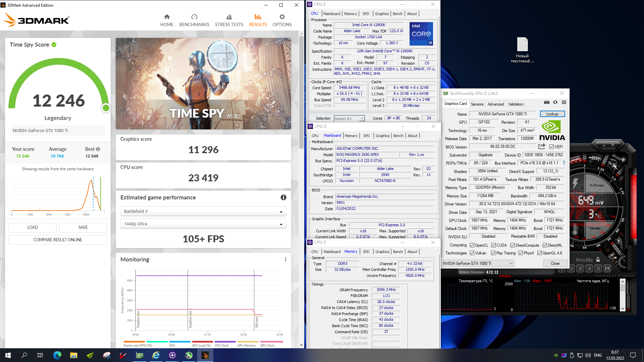Click the Afterburner graph scrollbar down arrow

[x=623, y=308]
